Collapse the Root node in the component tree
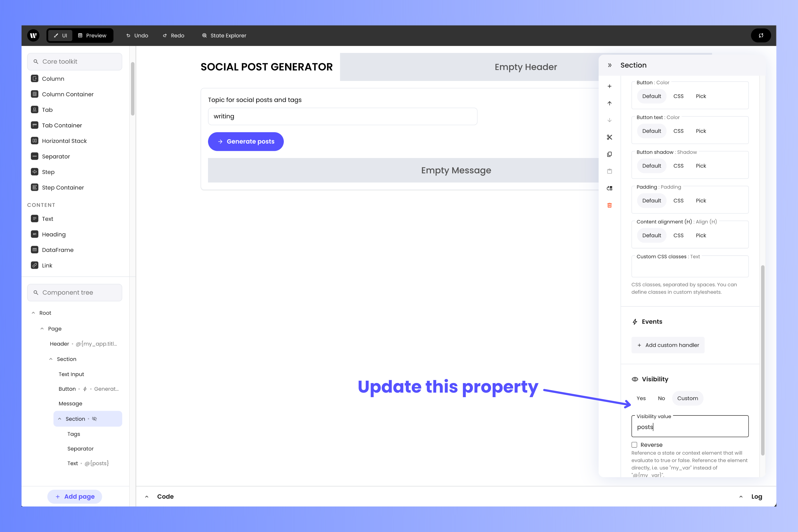This screenshot has width=798, height=532. 33,313
